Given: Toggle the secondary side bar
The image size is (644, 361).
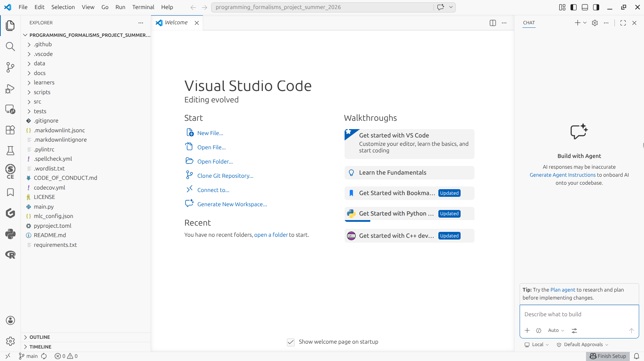Looking at the screenshot, I should [596, 7].
